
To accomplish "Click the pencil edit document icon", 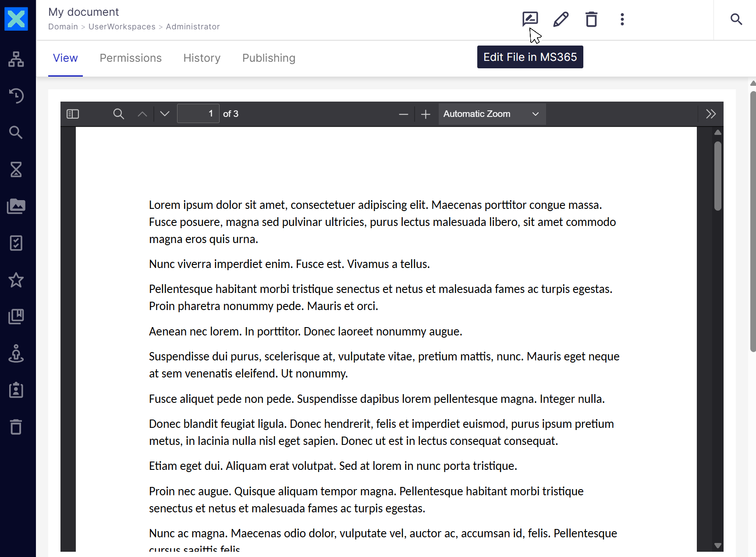I will point(561,19).
